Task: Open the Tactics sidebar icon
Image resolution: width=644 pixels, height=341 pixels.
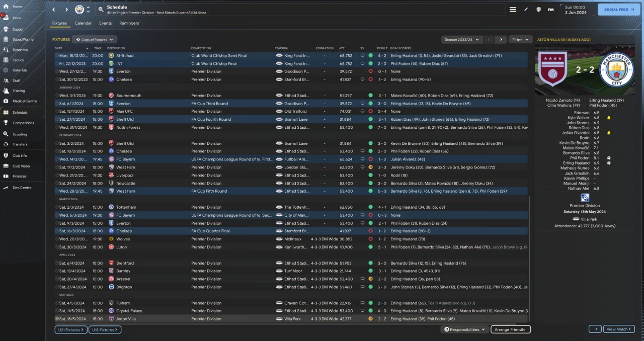Action: point(6,60)
